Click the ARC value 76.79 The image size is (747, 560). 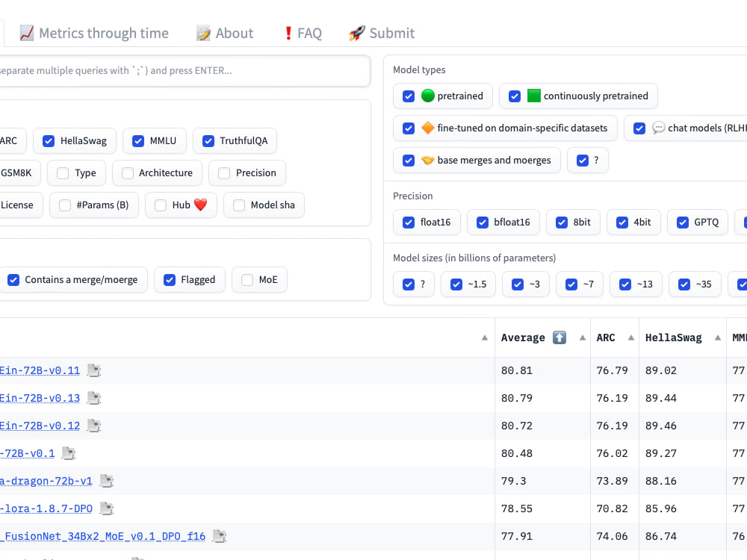pyautogui.click(x=613, y=370)
